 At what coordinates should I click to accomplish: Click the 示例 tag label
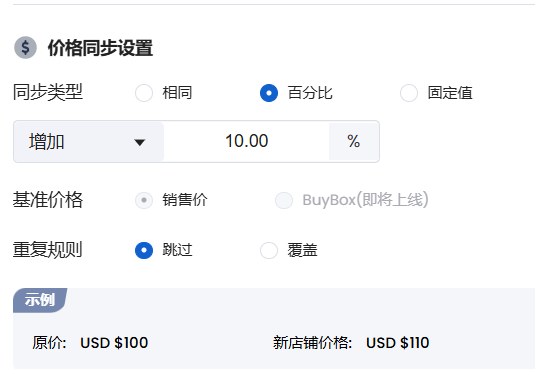pyautogui.click(x=40, y=300)
